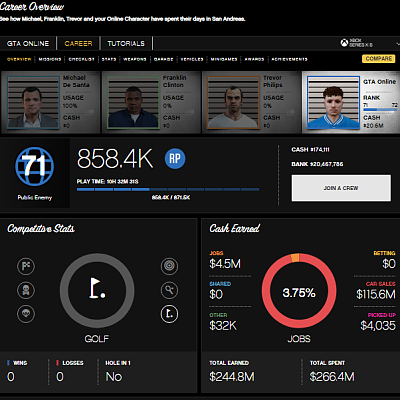This screenshot has width=400, height=400.
Task: Open the GTA Online tab
Action: (x=28, y=43)
